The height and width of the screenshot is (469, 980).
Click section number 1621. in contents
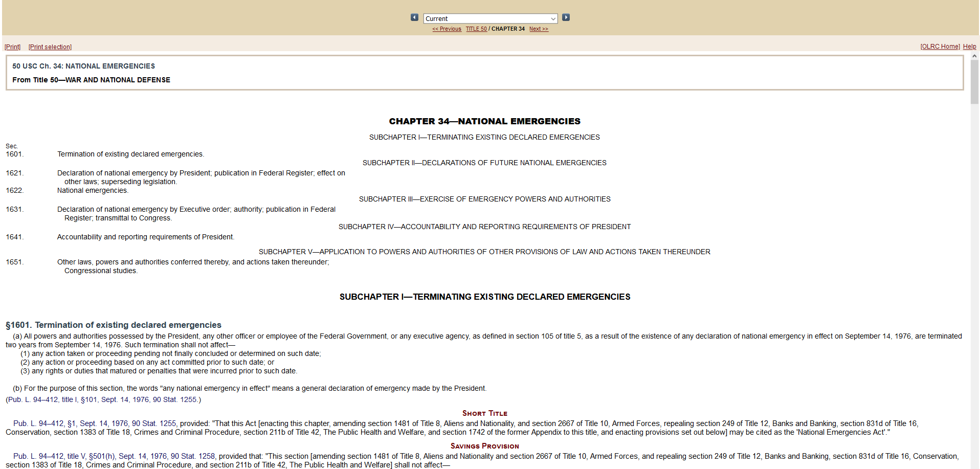[x=15, y=173]
